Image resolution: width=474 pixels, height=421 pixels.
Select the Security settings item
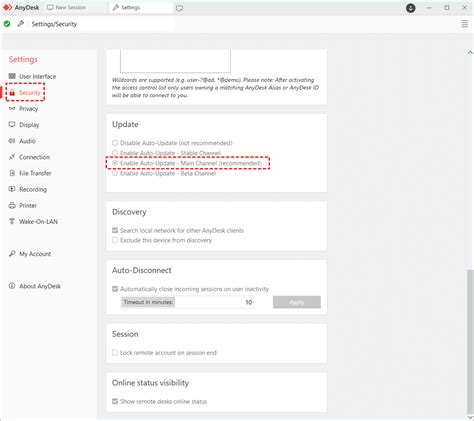[x=29, y=92]
